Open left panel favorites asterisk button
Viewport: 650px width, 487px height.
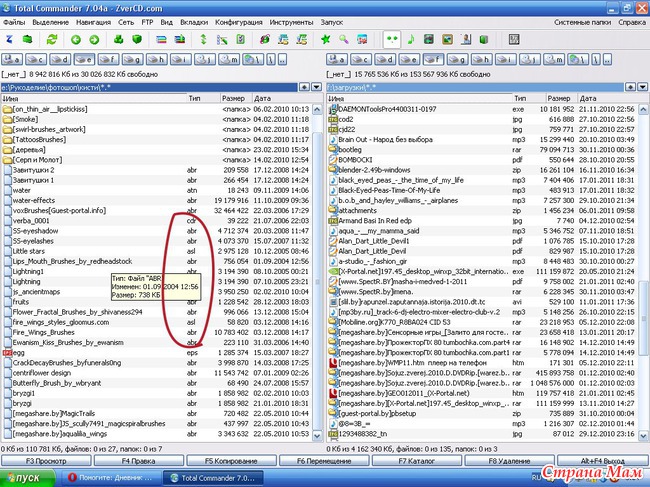pos(304,87)
